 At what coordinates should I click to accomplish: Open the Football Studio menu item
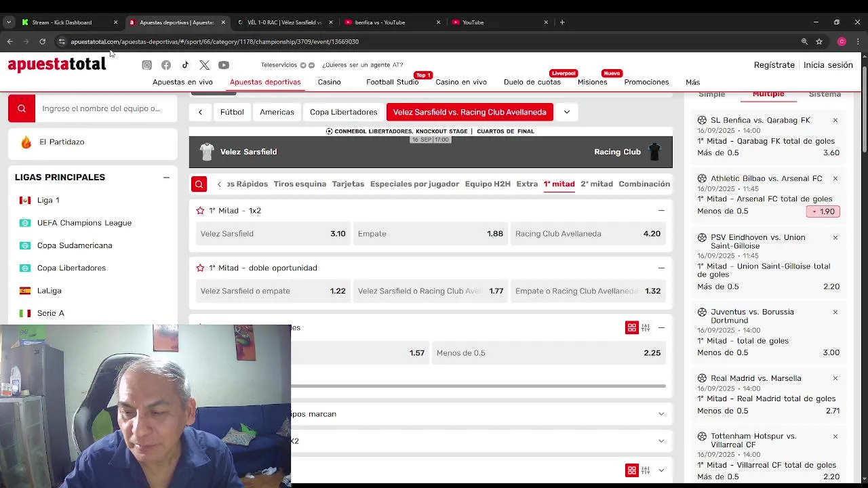pos(392,82)
